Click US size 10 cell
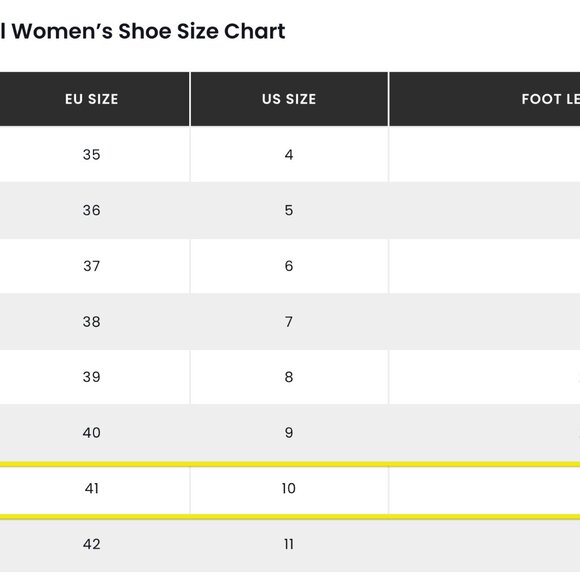The image size is (580, 580). click(x=289, y=489)
